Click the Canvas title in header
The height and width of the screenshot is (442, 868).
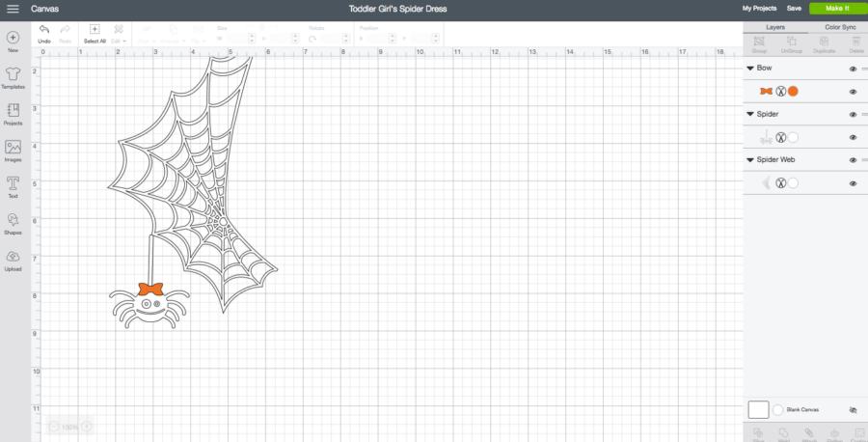(44, 9)
